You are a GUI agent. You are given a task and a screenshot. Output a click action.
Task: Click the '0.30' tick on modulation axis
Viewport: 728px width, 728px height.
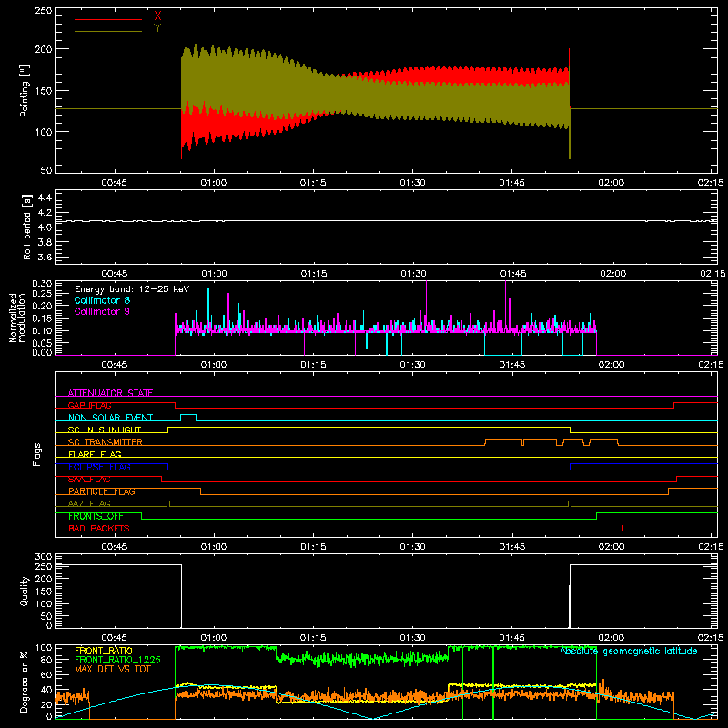(x=42, y=283)
